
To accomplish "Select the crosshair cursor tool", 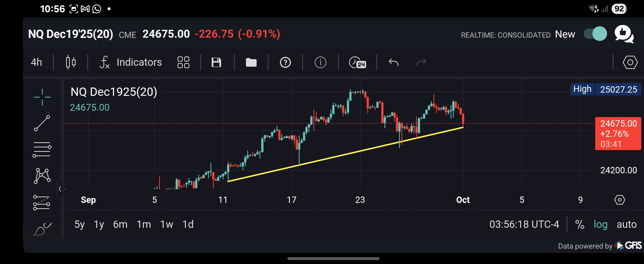I will pyautogui.click(x=42, y=97).
